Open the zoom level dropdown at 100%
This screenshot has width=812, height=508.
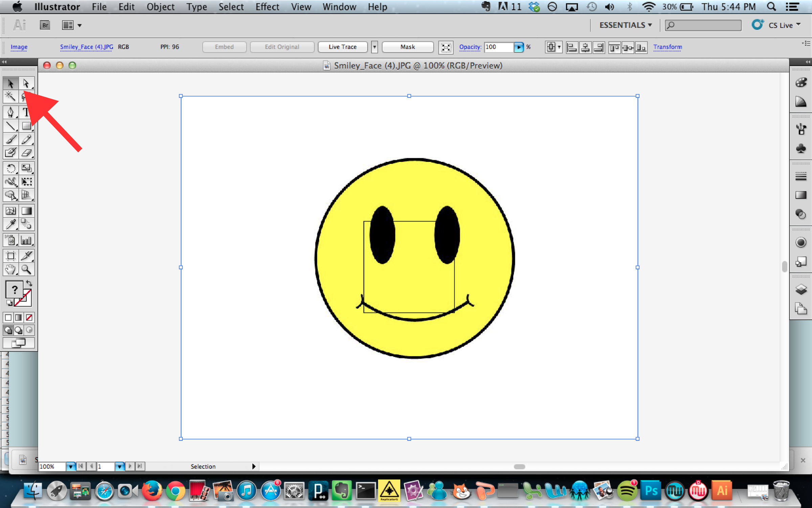[x=70, y=466]
